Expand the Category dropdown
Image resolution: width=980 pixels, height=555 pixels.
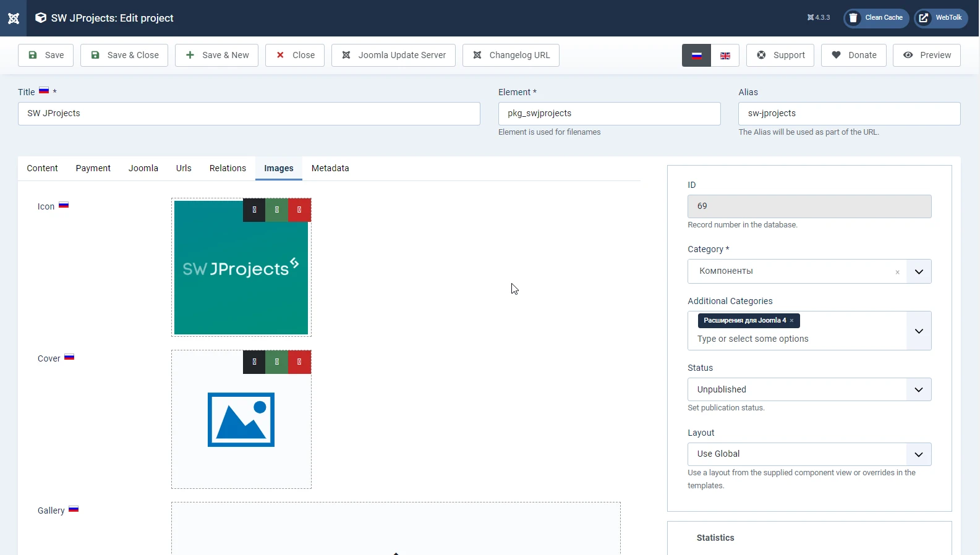point(918,272)
